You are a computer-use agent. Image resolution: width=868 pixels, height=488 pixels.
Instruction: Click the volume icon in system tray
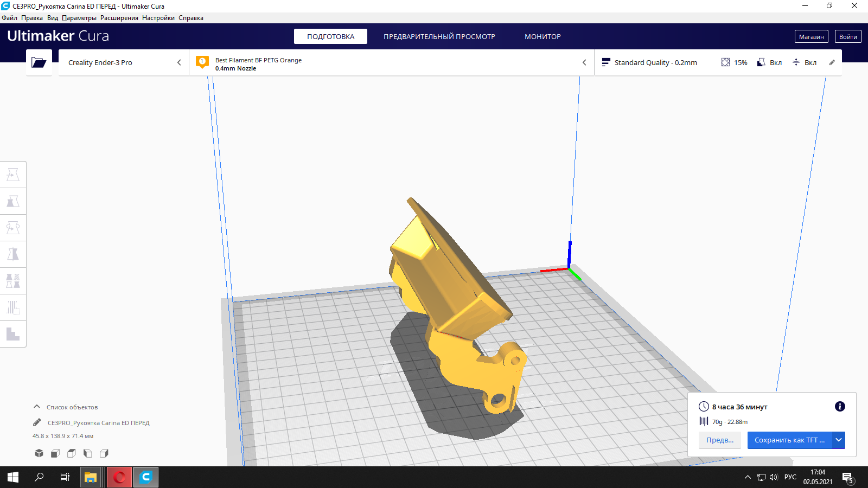(x=774, y=477)
